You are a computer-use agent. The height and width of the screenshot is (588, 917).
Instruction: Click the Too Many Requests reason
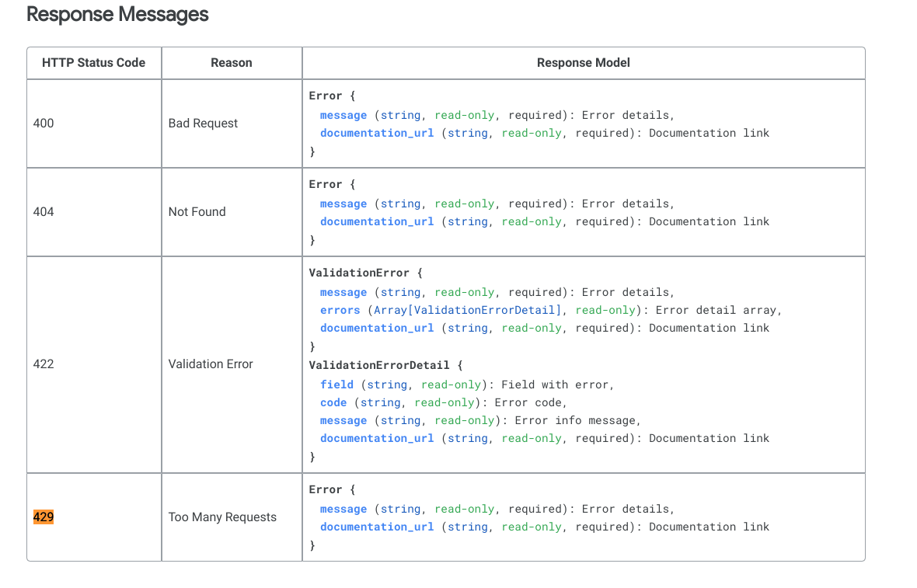click(x=222, y=517)
